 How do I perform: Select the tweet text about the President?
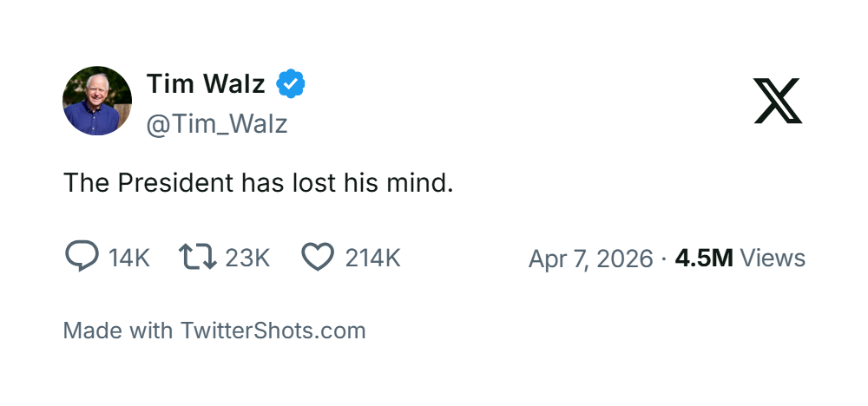(x=258, y=183)
